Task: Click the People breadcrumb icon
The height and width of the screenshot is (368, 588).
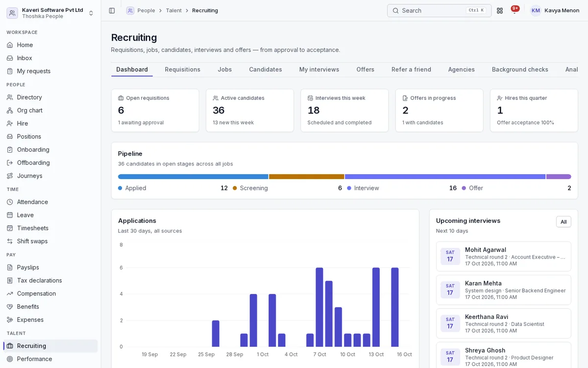Action: click(130, 10)
